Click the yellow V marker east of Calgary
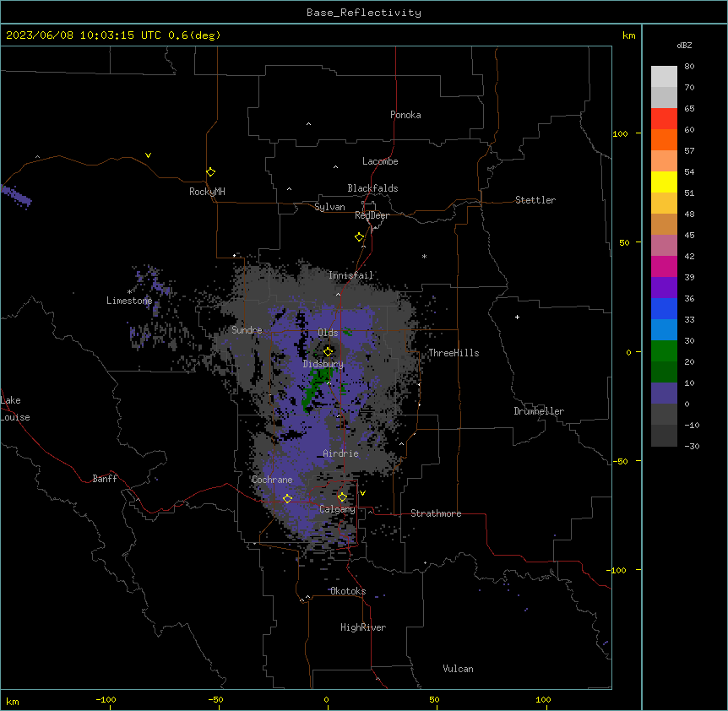 (362, 493)
